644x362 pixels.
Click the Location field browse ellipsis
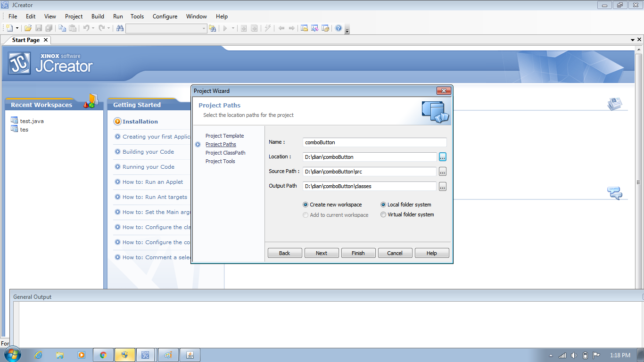click(442, 156)
